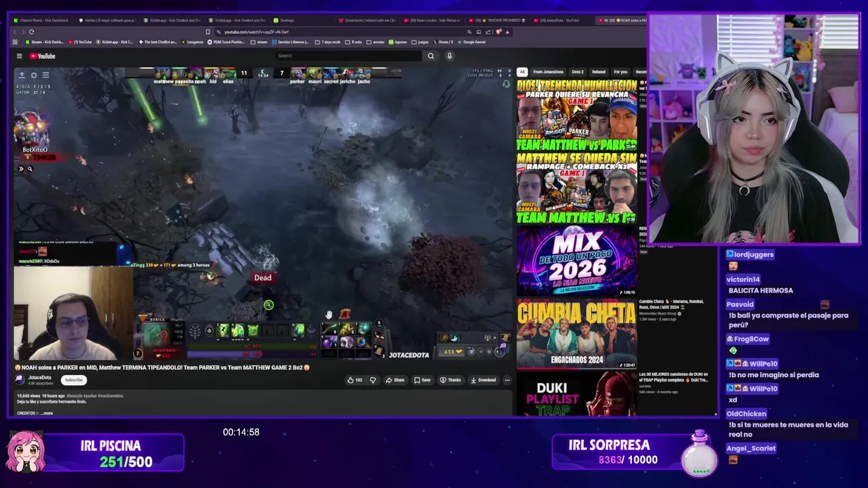Open the Google Gemini bookmark
Screen dimensions: 868x488
pyautogui.click(x=472, y=42)
